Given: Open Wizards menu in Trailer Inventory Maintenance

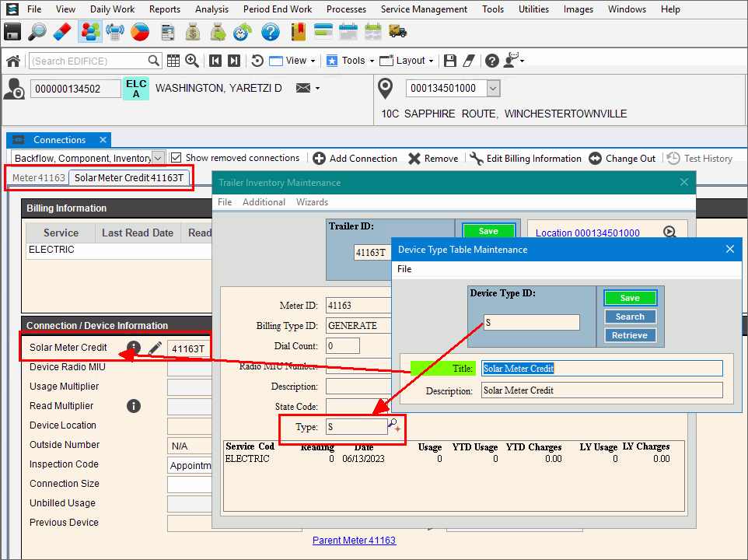Looking at the screenshot, I should pos(312,202).
